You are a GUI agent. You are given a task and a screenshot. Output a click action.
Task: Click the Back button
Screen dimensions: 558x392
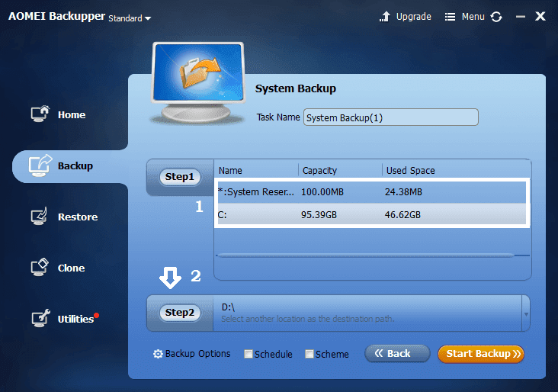point(397,354)
